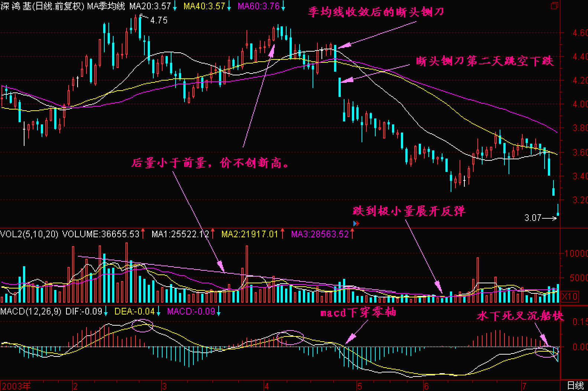Image resolution: width=588 pixels, height=391 pixels.
Task: Open the VOL2(5,10,20) indicator label
Action: (29, 234)
